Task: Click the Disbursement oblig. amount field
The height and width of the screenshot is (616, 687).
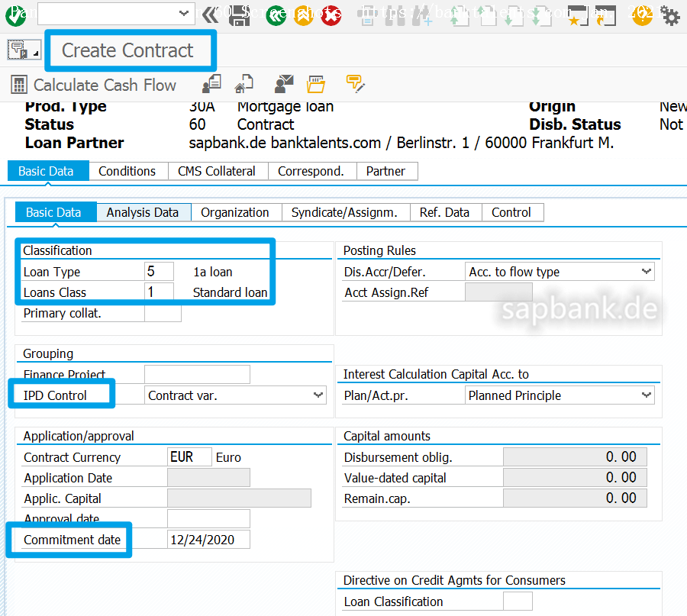Action: pos(575,457)
